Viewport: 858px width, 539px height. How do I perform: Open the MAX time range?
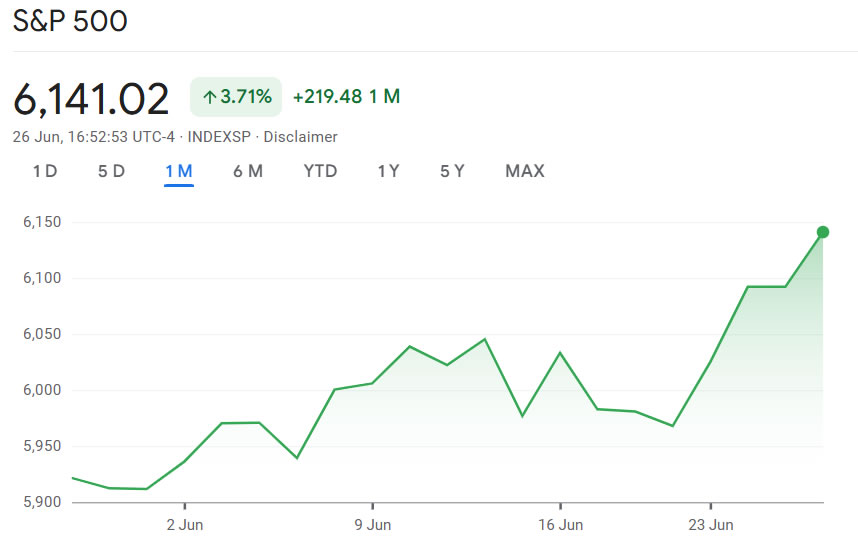525,171
